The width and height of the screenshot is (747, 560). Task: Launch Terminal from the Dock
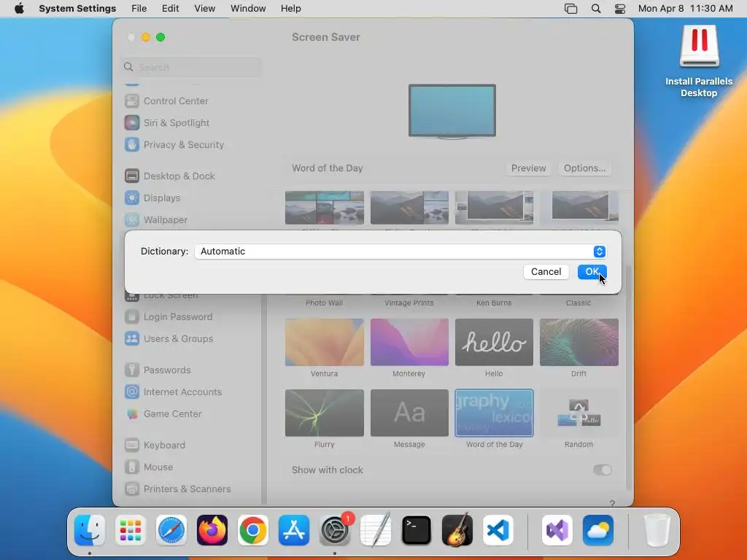[417, 531]
